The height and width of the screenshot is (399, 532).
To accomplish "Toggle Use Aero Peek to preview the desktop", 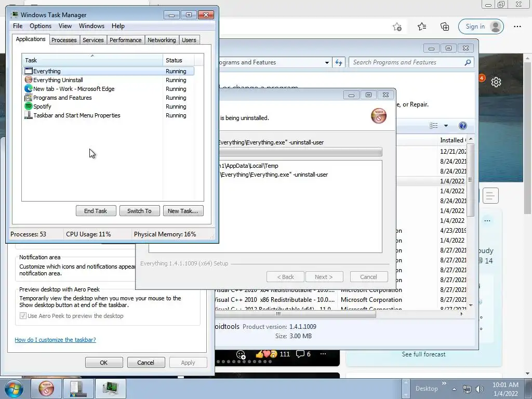I will (x=23, y=316).
